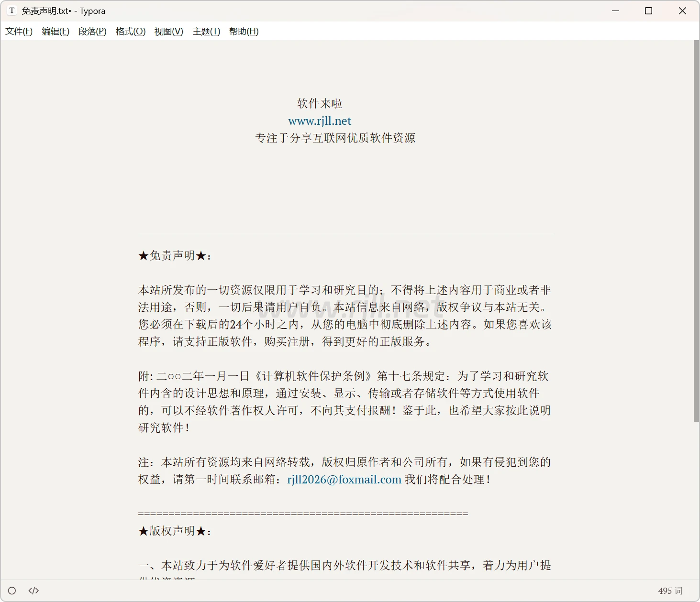Click the Typora app icon in title bar

click(x=12, y=11)
